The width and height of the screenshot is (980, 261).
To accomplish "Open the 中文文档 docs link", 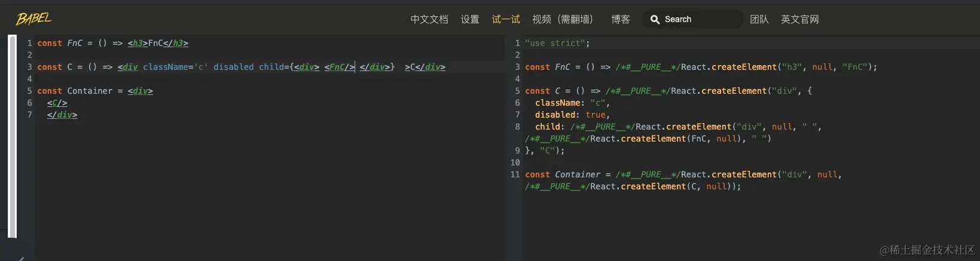I will (429, 19).
